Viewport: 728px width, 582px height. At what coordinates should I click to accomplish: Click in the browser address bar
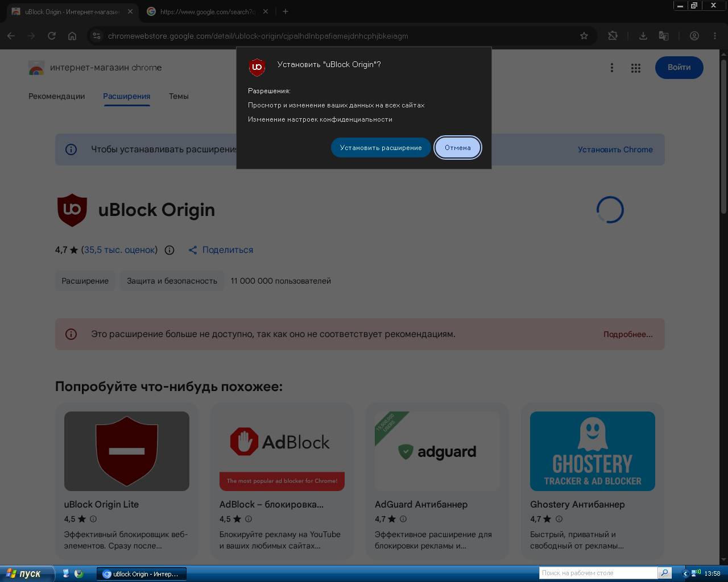pyautogui.click(x=341, y=36)
